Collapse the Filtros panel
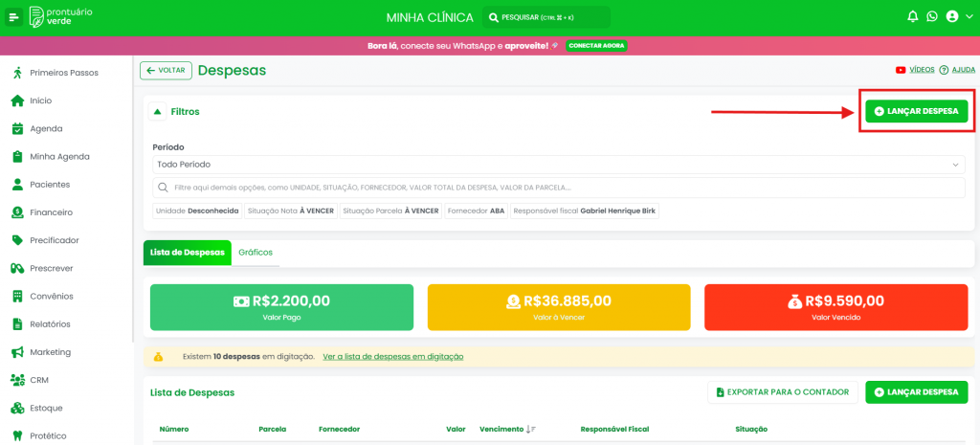Image resolution: width=980 pixels, height=445 pixels. [x=157, y=111]
